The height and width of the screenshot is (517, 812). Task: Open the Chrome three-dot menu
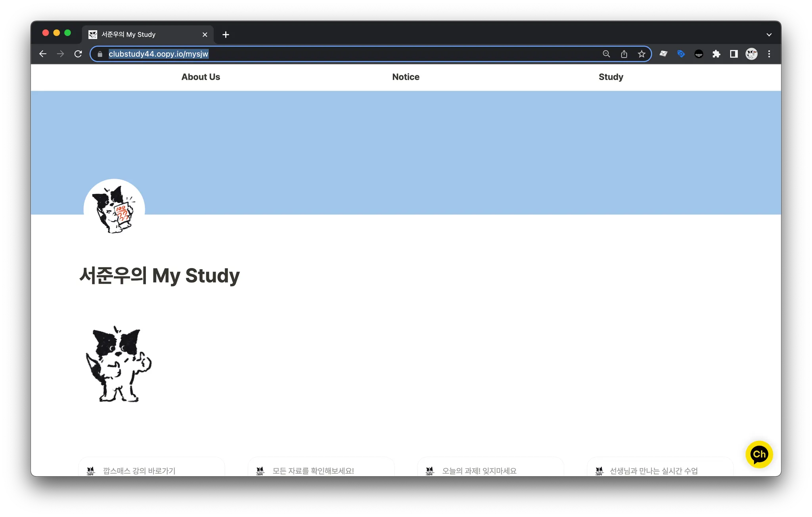(769, 54)
